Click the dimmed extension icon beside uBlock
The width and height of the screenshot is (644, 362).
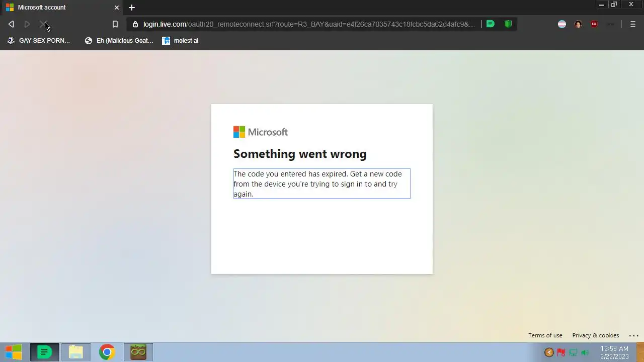point(610,24)
